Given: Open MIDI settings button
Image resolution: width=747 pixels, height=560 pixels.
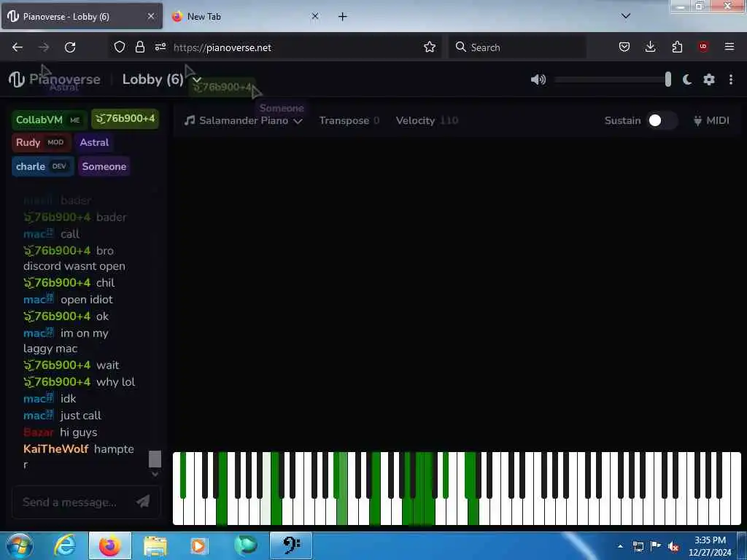Looking at the screenshot, I should 711,120.
